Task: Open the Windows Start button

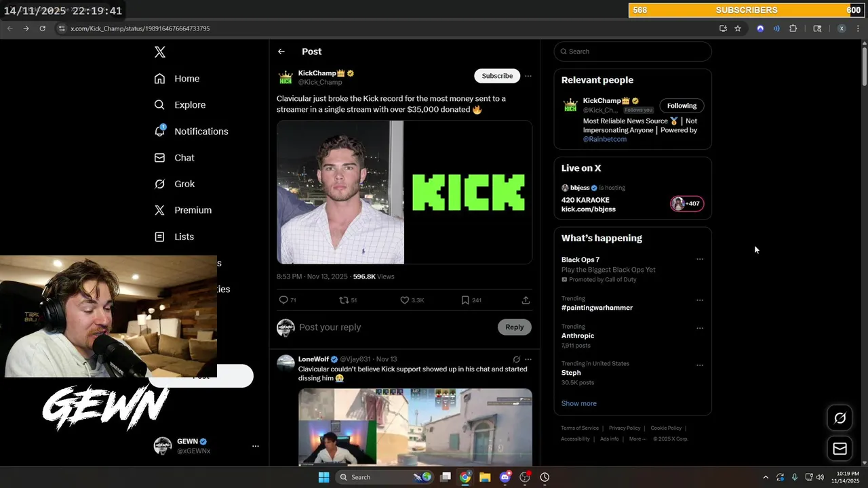Action: pyautogui.click(x=323, y=477)
